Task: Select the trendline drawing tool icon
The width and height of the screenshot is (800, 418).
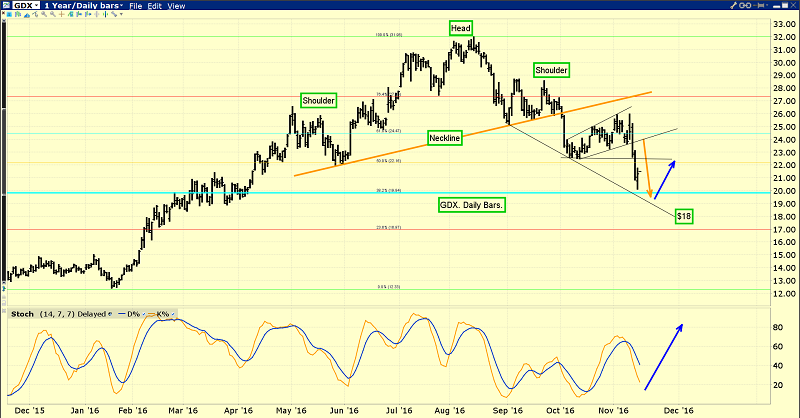Action: (x=35, y=14)
